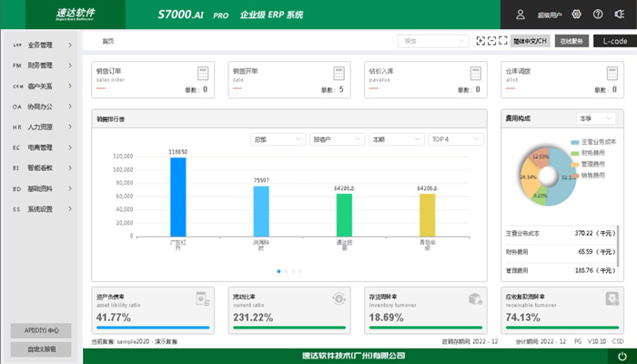Click the zoom-in plus frame icon
The image size is (637, 364).
[x=481, y=41]
